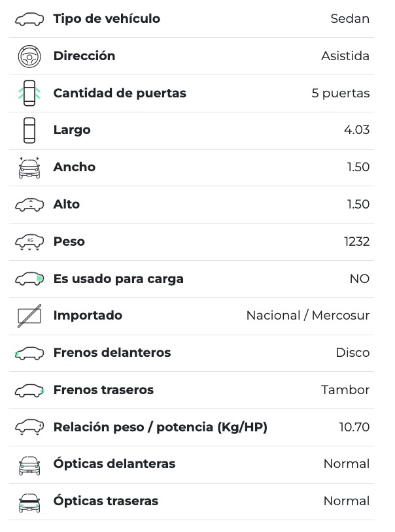395x532 pixels.
Task: Click the open-doors icon for Cantidad de puertas
Action: (29, 93)
